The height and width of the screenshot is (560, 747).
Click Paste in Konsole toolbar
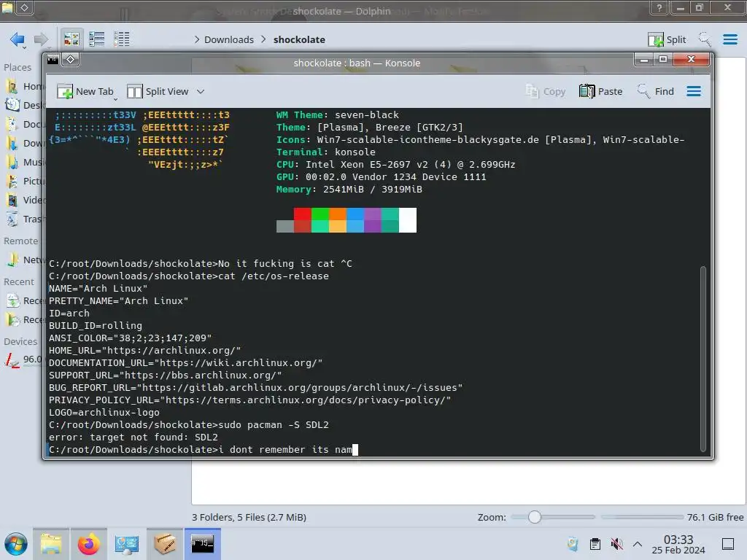click(x=601, y=91)
